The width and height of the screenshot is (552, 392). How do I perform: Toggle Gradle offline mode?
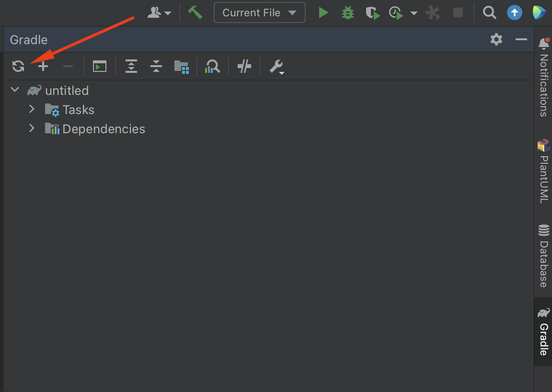click(244, 66)
